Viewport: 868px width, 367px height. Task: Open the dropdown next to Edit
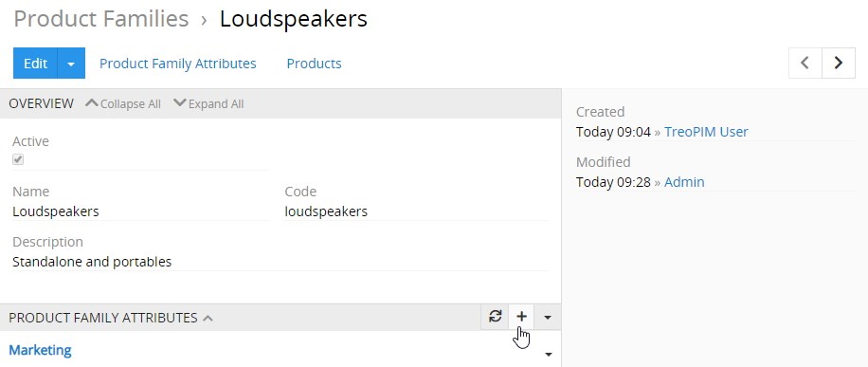(x=71, y=64)
